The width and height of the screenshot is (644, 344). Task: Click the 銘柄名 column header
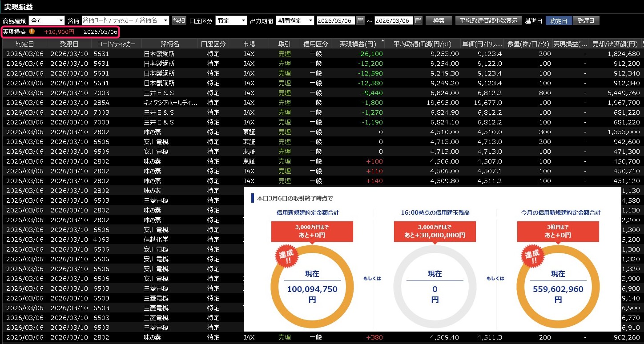click(x=170, y=44)
